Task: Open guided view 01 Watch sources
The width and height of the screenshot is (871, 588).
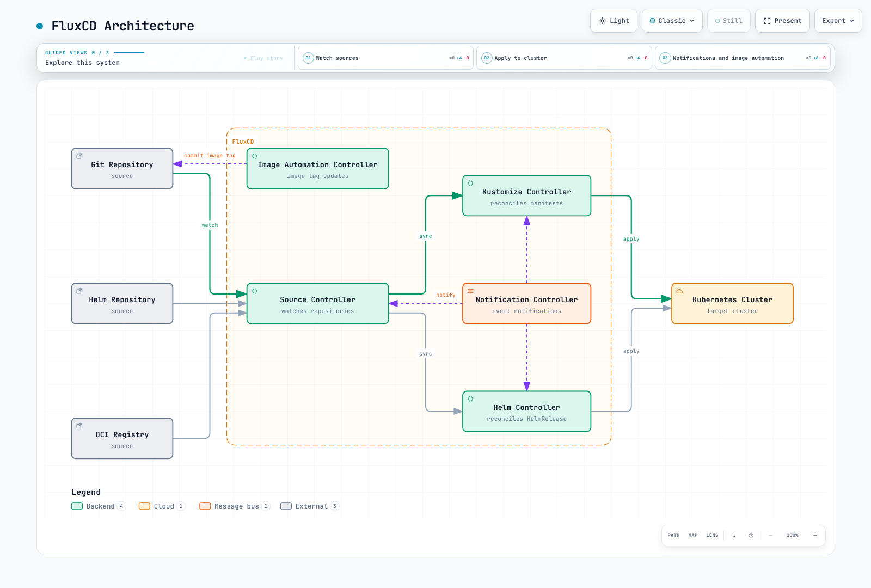Action: point(385,58)
